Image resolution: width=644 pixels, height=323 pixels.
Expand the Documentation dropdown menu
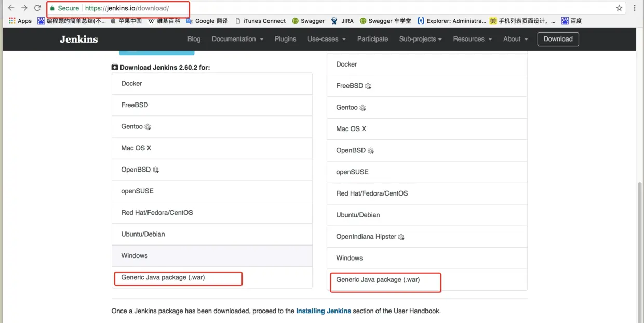237,39
